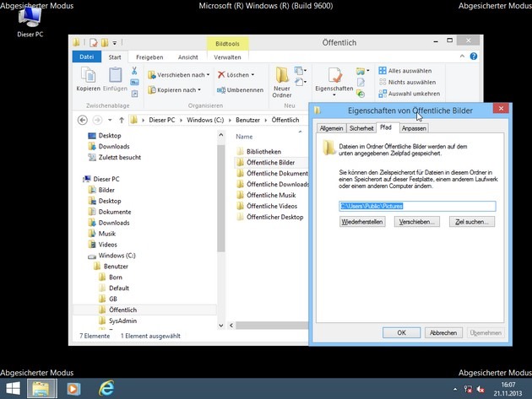Image resolution: width=532 pixels, height=399 pixels.
Task: Click the Back navigation arrow in Explorer
Action: (83, 120)
